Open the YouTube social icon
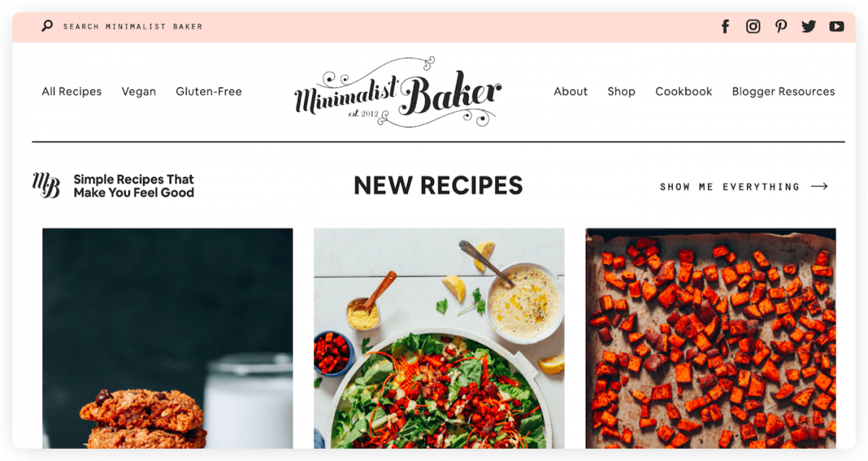 pos(837,27)
